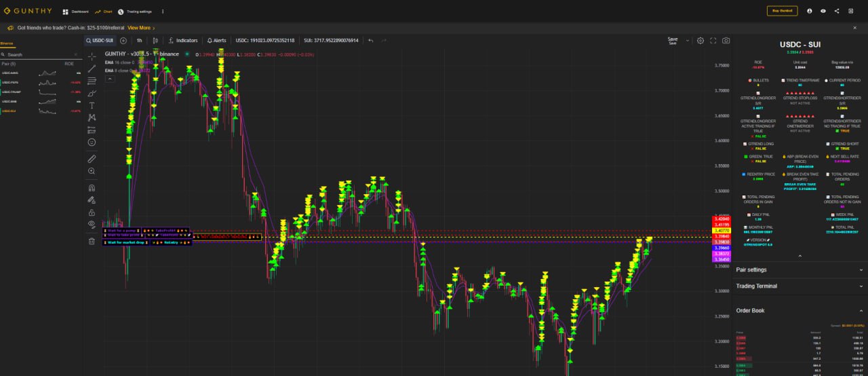Toggle the eye visibility icon in header
The image size is (868, 376).
(x=823, y=11)
